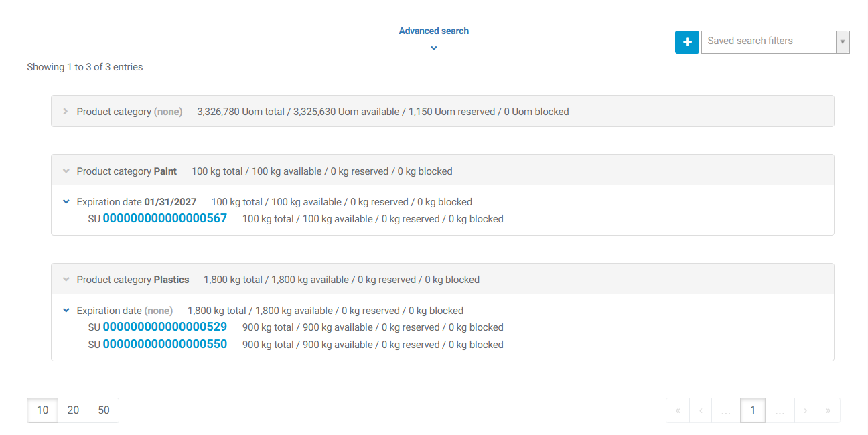The image size is (868, 435).
Task: Open Advanced search
Action: pos(433,31)
